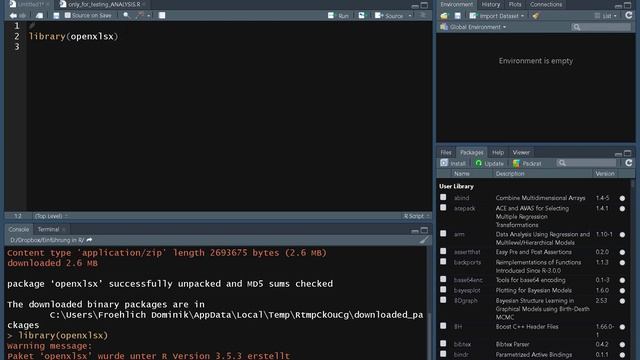The height and width of the screenshot is (360, 640).
Task: Open the Environment tab
Action: (x=456, y=4)
